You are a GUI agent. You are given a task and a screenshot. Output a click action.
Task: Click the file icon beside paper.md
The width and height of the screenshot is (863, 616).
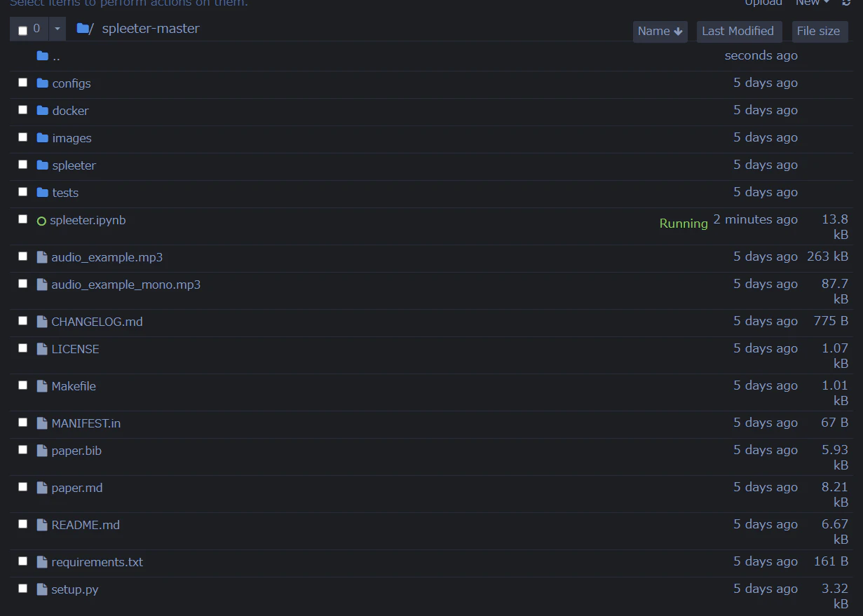pos(42,488)
